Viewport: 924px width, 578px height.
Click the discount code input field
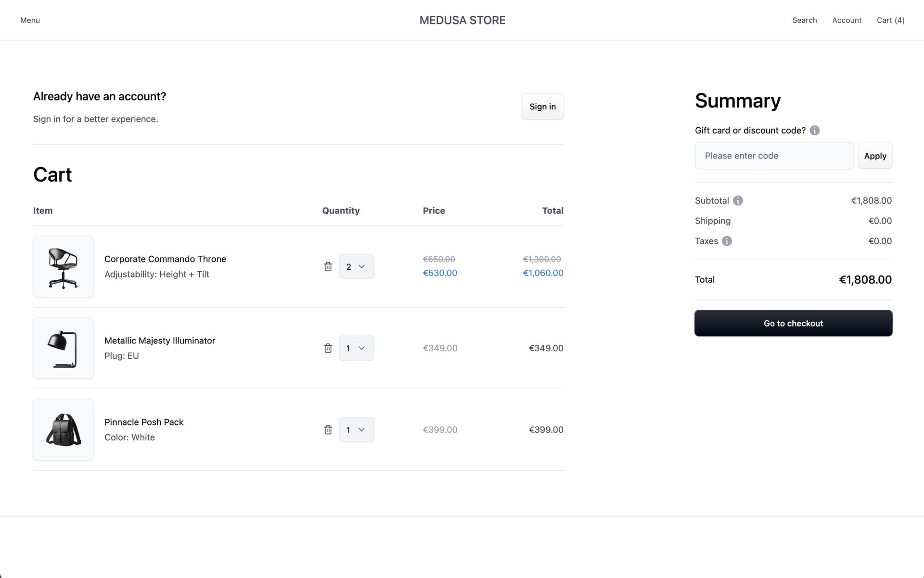[x=774, y=156]
